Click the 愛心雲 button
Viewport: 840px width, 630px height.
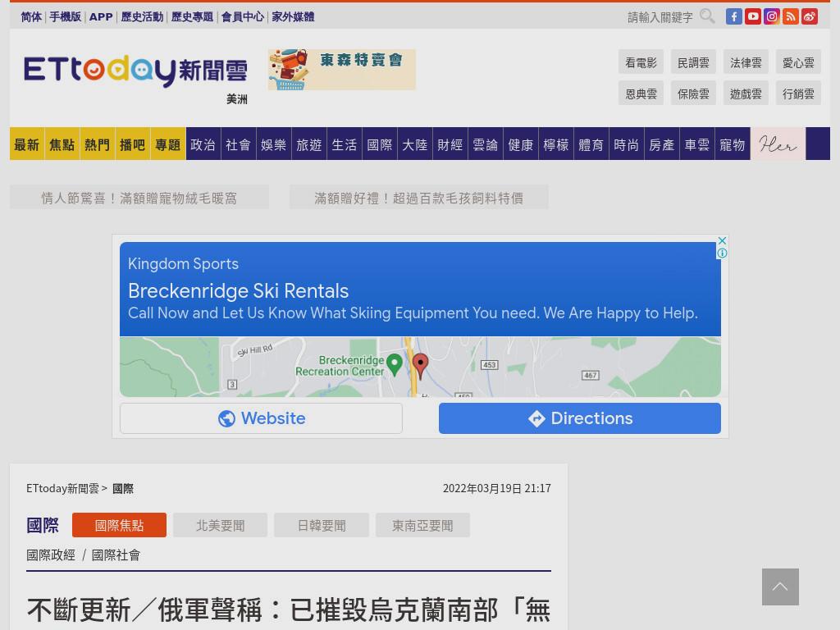pyautogui.click(x=798, y=62)
